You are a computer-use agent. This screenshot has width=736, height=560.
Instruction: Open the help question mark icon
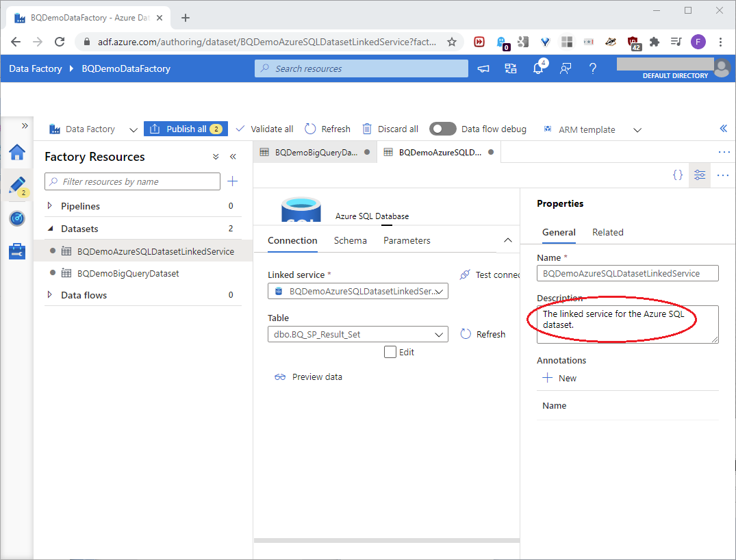point(593,68)
